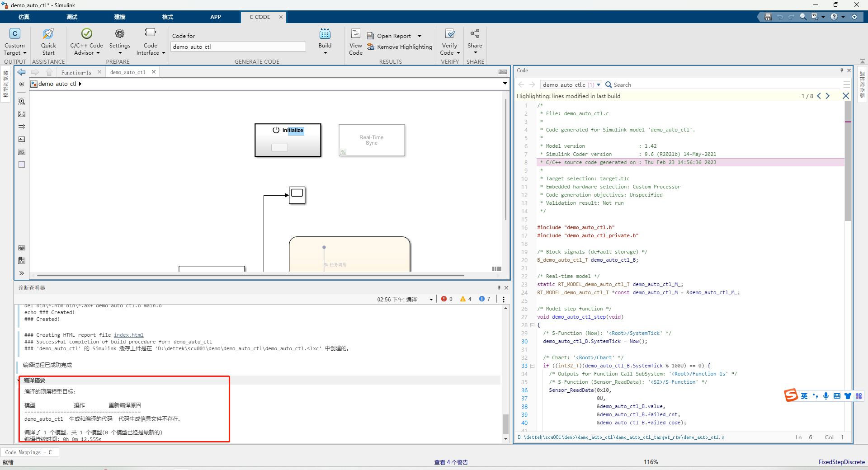Switch to the 仿真 ribbon tab

(24, 17)
